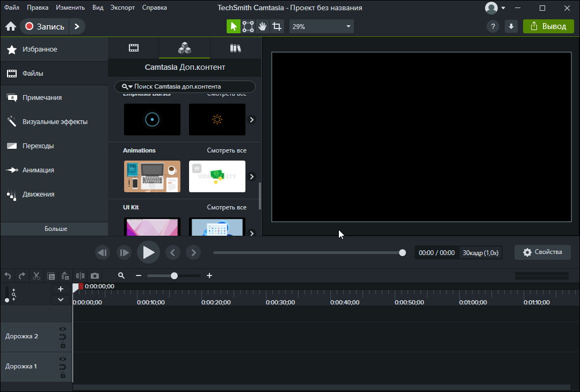Activate the node edit tool above canvas
Image resolution: width=580 pixels, height=392 pixels.
248,26
